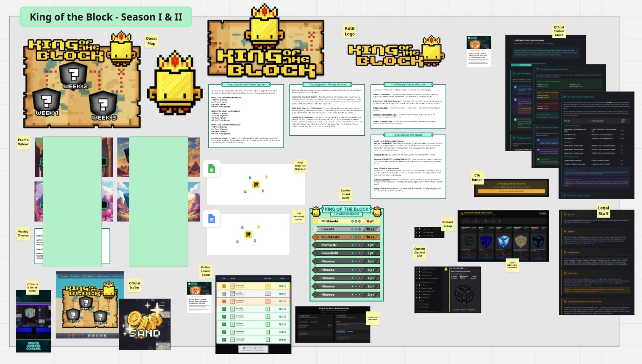Select the YT Shorts & TikTok Trailer sticky note
Image resolution: width=642 pixels, height=364 pixels.
point(32,287)
